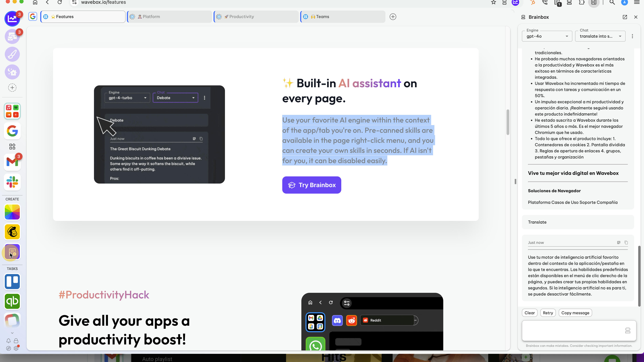
Task: Open the search magnifier in toolbar
Action: point(612,2)
